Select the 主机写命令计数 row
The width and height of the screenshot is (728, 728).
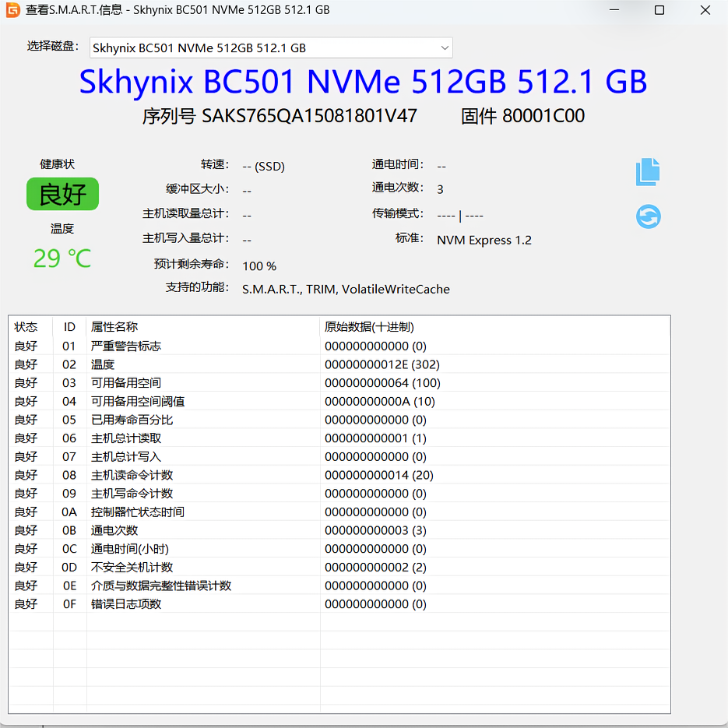(x=339, y=494)
